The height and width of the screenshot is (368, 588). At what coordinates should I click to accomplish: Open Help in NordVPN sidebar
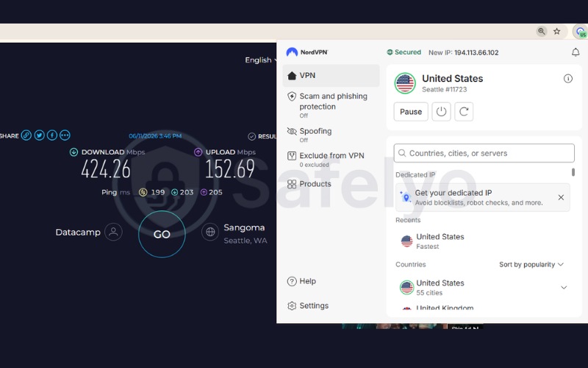tap(302, 281)
